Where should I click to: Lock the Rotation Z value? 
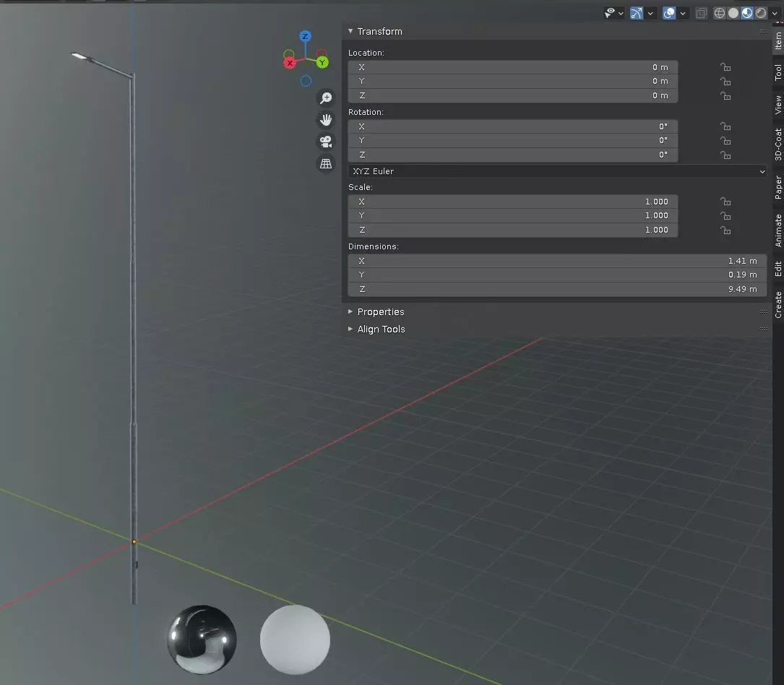(x=725, y=155)
